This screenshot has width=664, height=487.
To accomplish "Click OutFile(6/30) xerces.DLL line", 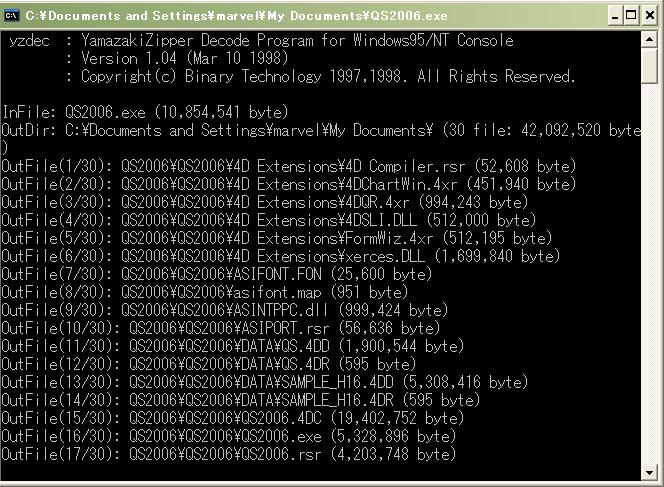I will point(281,257).
